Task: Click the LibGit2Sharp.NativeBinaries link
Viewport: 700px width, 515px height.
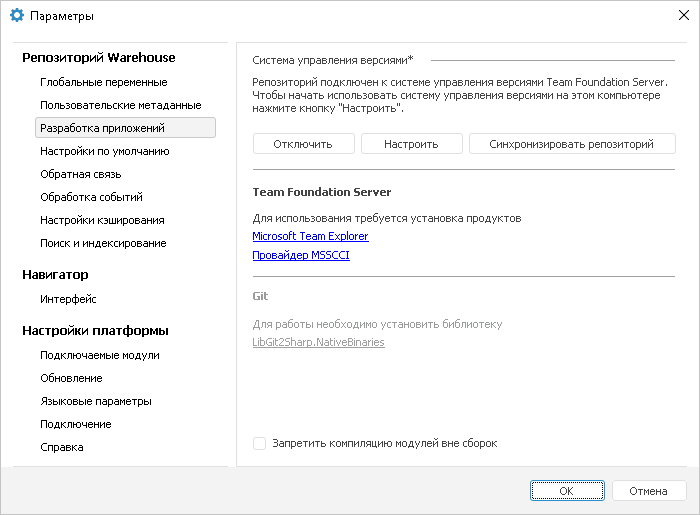Action: click(x=318, y=342)
